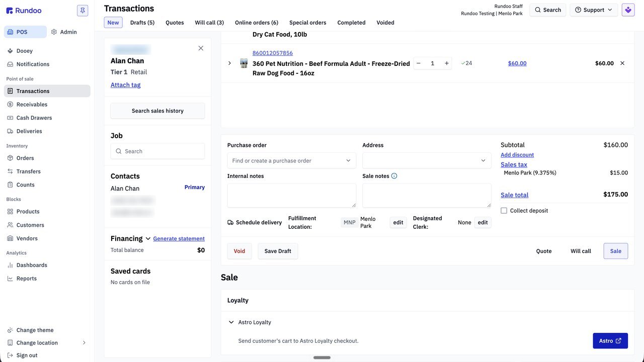Open the Online orders (6) tab
The image size is (644, 362).
click(x=257, y=23)
